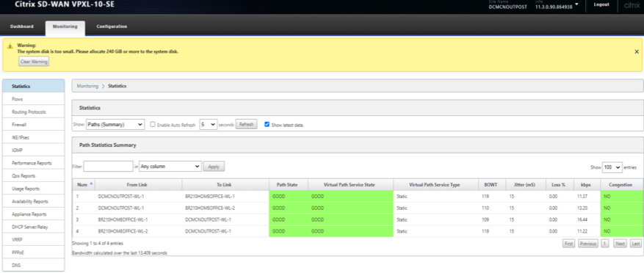This screenshot has height=273, width=644.
Task: Select BR210HOMEOFFICE-WL-2 in the To Link column
Action: [x=210, y=208]
